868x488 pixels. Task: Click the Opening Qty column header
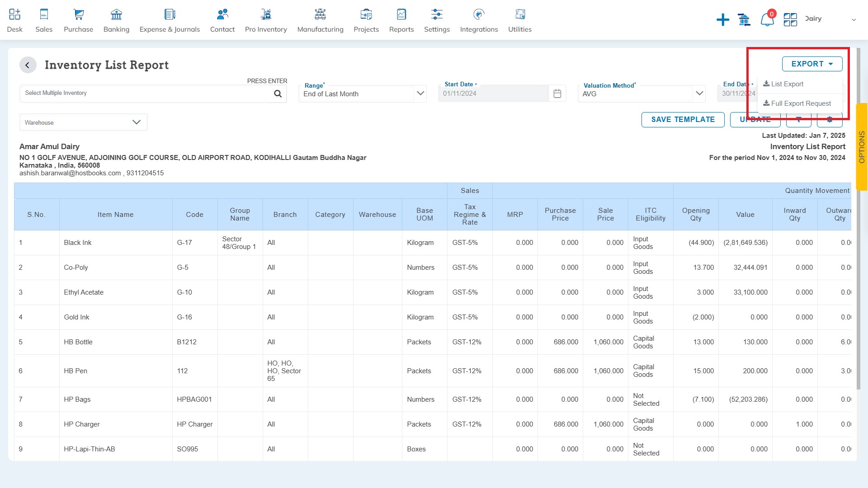[x=696, y=215]
